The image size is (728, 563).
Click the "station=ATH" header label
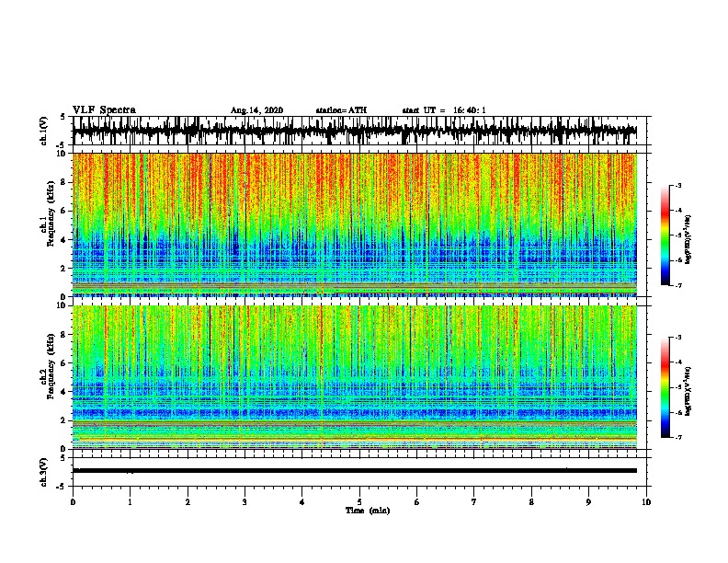tap(341, 110)
